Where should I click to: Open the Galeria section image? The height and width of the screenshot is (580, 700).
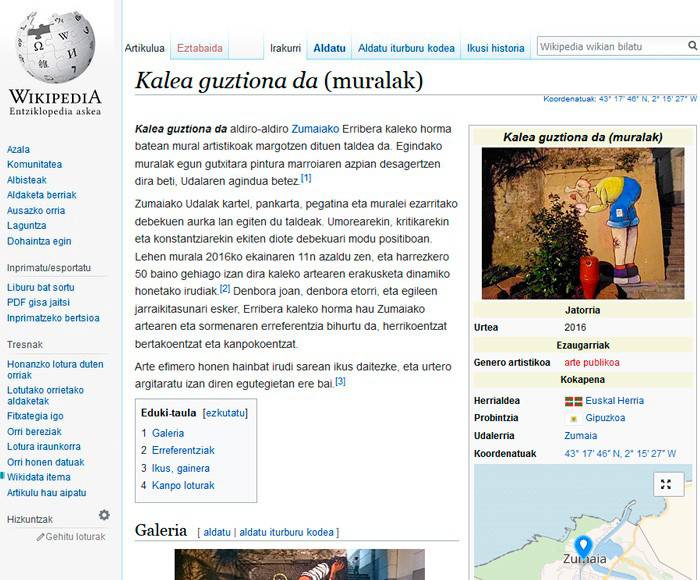pyautogui.click(x=300, y=564)
